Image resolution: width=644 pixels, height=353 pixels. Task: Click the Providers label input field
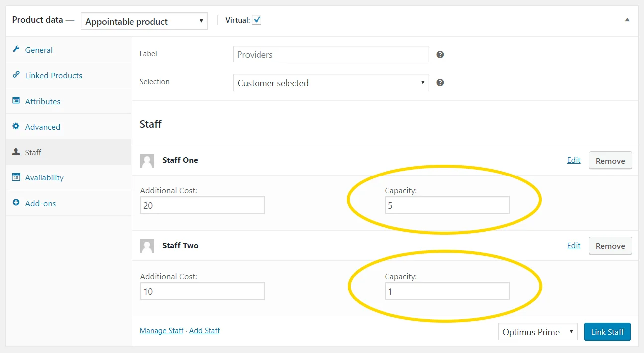click(x=331, y=54)
